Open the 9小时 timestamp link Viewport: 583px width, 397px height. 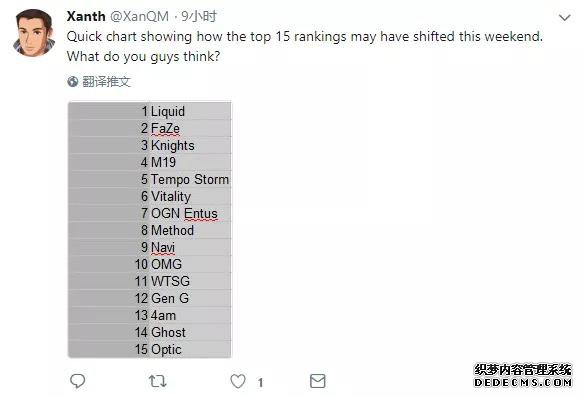199,16
